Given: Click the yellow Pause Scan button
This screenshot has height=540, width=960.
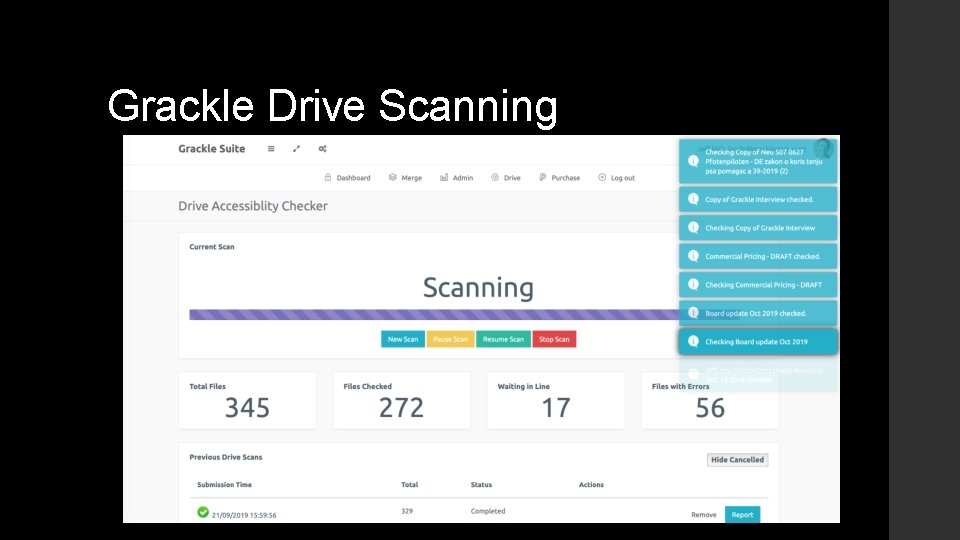Looking at the screenshot, I should pyautogui.click(x=451, y=339).
